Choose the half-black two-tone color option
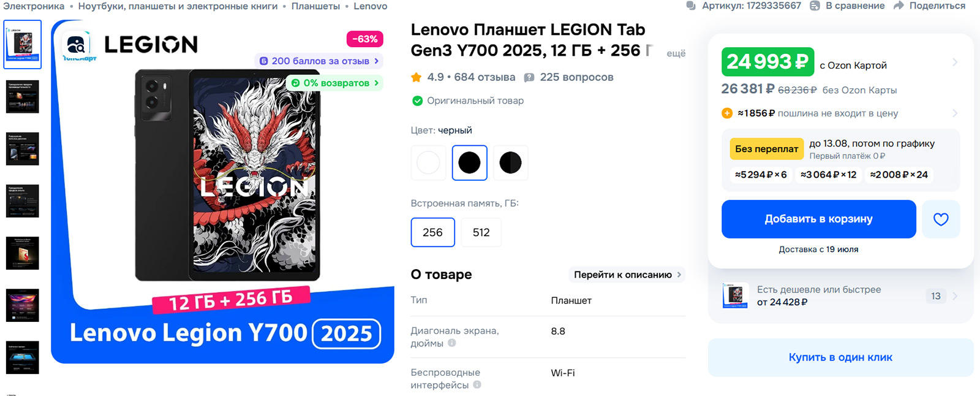980x396 pixels. 510,163
